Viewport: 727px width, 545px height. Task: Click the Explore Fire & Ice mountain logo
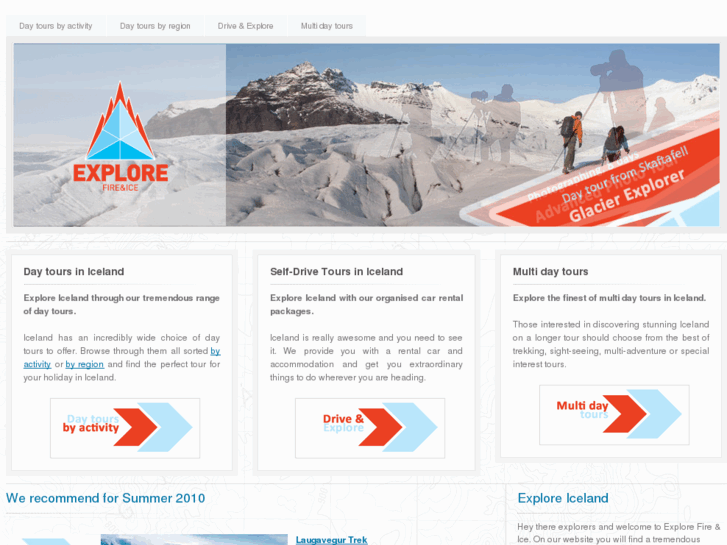pyautogui.click(x=121, y=137)
